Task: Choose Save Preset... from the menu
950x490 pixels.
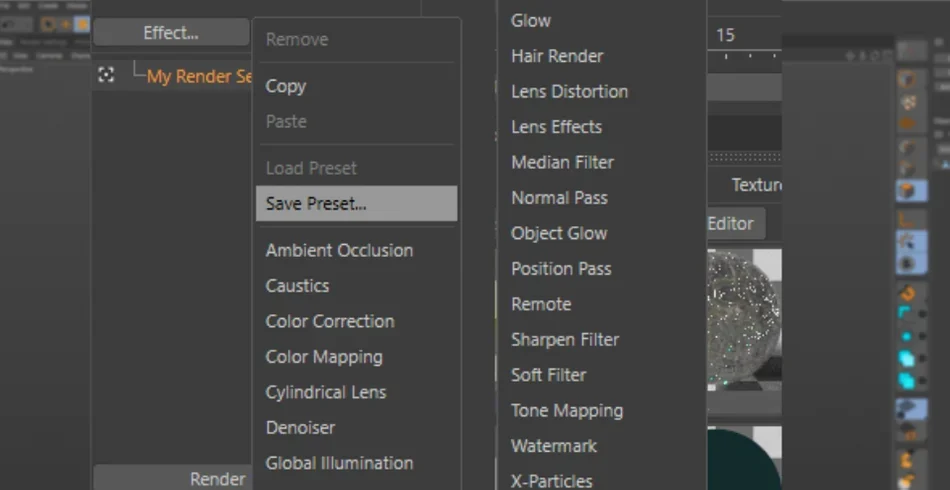Action: [x=356, y=204]
